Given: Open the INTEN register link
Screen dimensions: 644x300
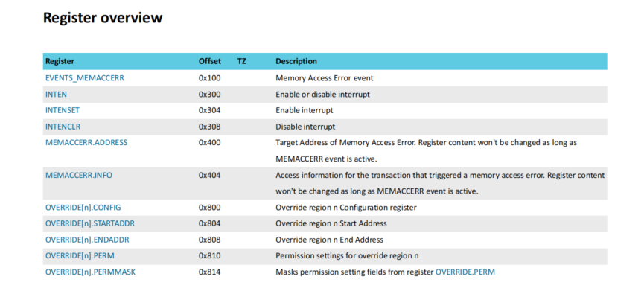Looking at the screenshot, I should pos(57,95).
